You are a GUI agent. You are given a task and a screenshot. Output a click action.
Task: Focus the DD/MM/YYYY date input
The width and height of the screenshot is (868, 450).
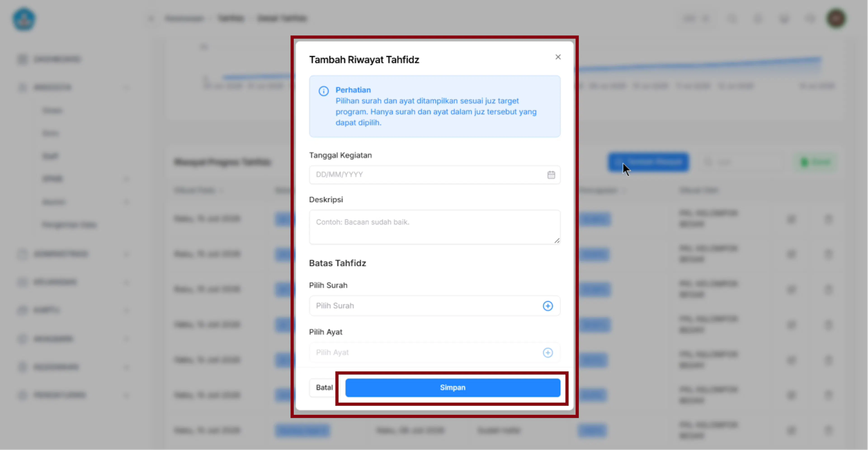click(435, 175)
